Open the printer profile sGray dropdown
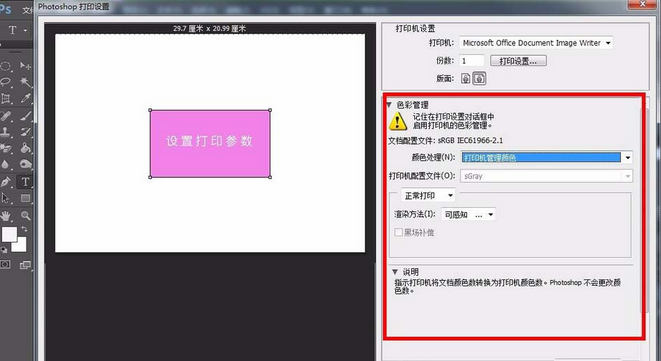The height and width of the screenshot is (361, 661). 547,176
